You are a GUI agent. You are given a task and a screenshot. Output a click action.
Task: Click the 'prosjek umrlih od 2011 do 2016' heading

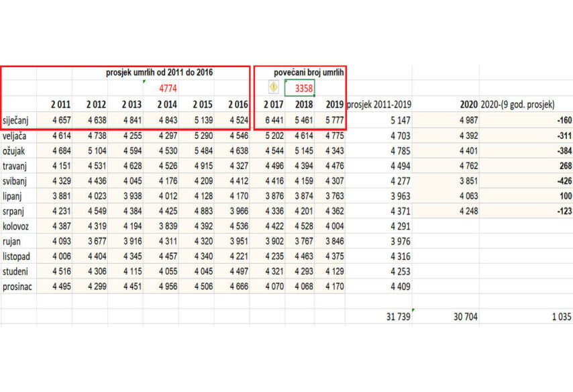159,72
